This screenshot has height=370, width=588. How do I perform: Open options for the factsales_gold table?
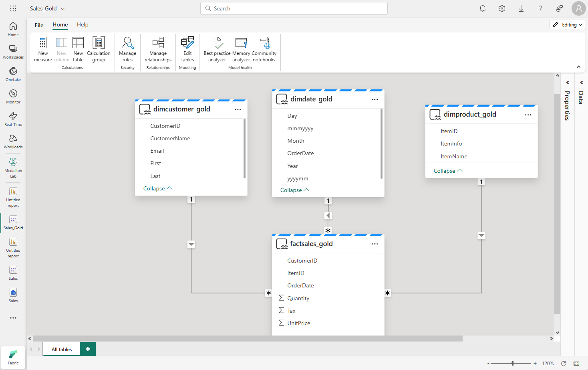tap(375, 244)
